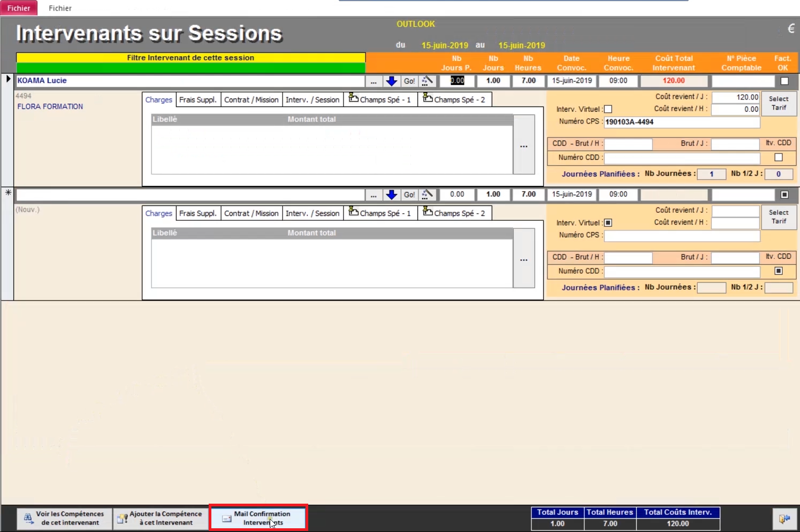Click the exit door icon at bottom right
The height and width of the screenshot is (532, 800).
pos(785,519)
